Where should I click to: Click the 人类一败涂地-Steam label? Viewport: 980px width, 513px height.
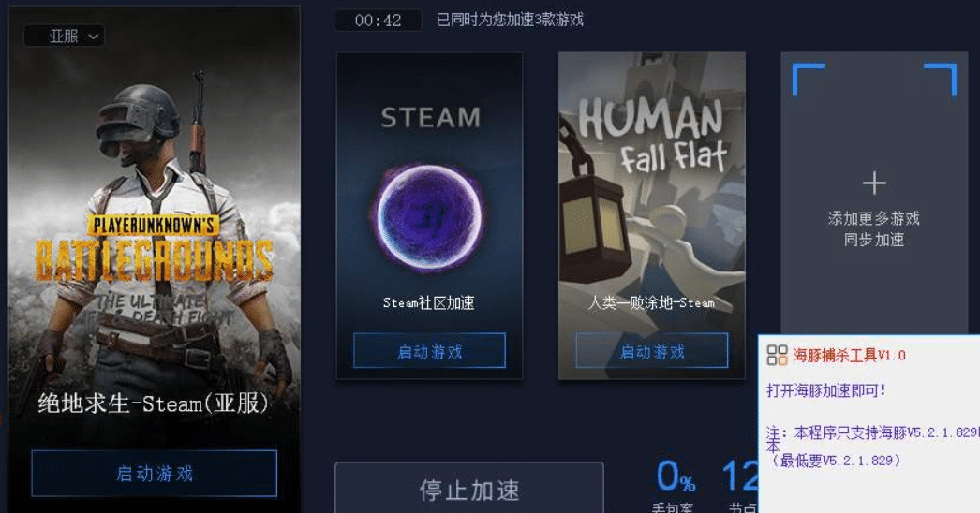tap(651, 303)
